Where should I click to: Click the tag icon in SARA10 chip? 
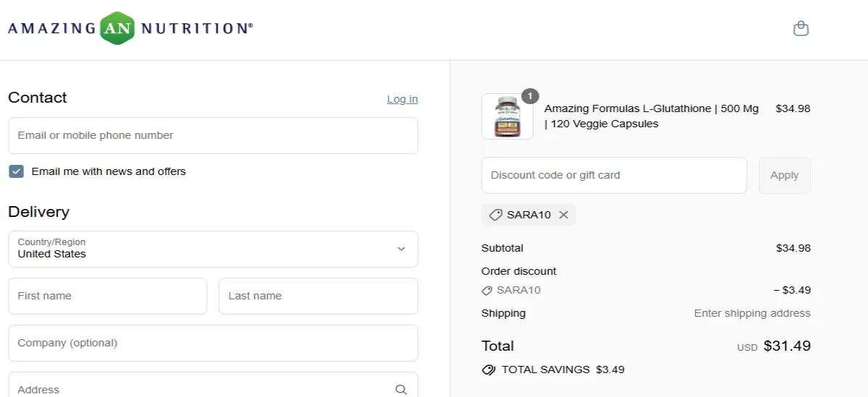pos(495,215)
